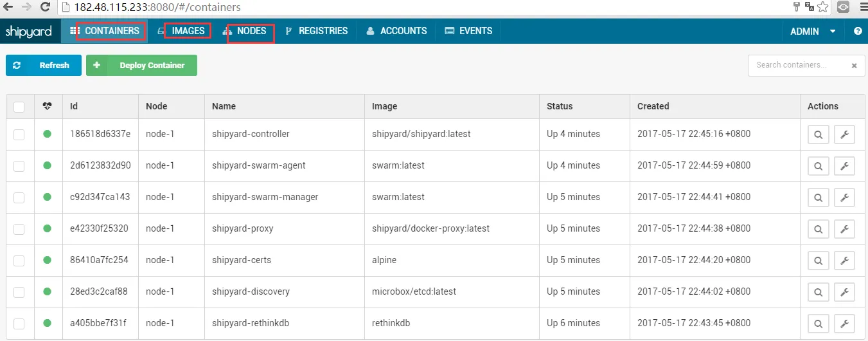The image size is (868, 341).
Task: Open wrench dropdown for shipyard-discovery
Action: tap(844, 292)
